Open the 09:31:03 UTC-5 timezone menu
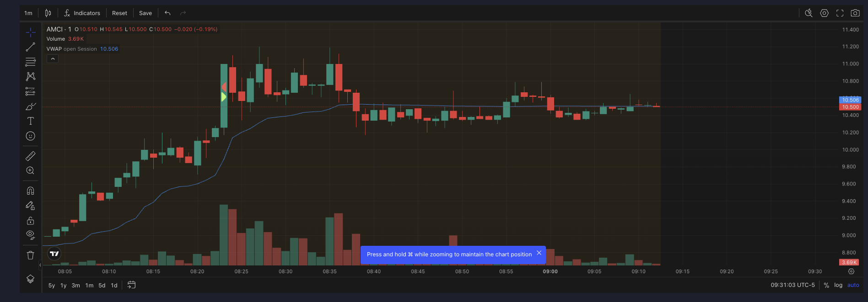The image size is (868, 302). (x=793, y=285)
